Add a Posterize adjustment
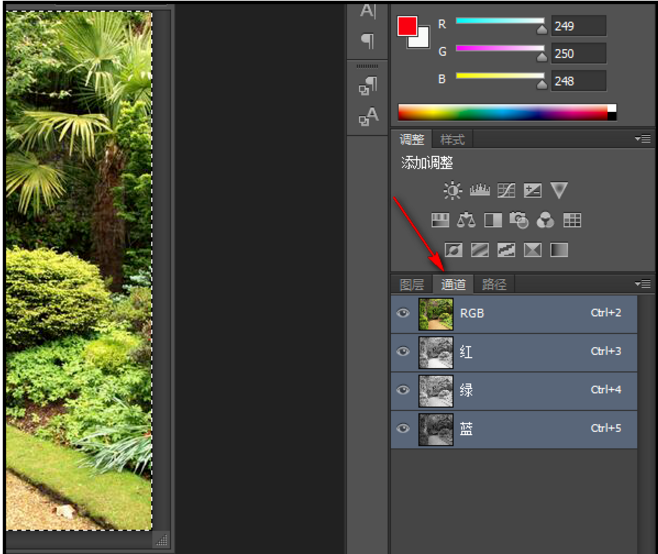 click(x=480, y=250)
